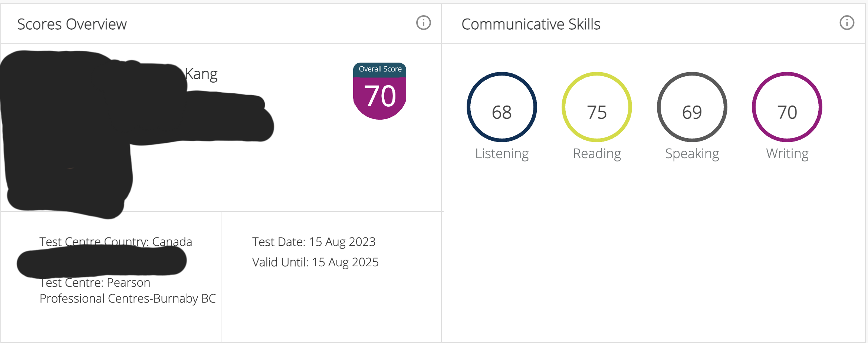This screenshot has height=343, width=868.
Task: Select the Overall Score 70 badge
Action: click(x=380, y=91)
